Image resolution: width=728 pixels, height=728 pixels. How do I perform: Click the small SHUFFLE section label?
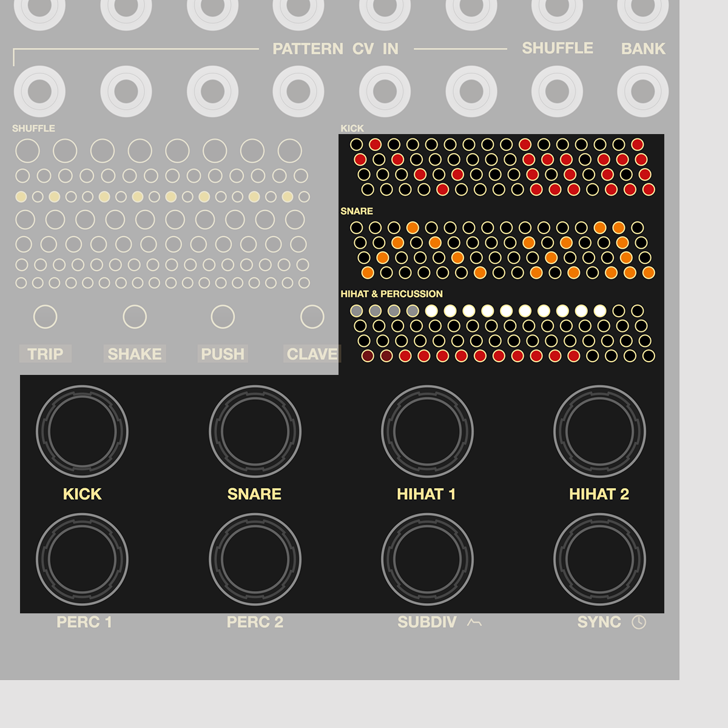tap(33, 129)
